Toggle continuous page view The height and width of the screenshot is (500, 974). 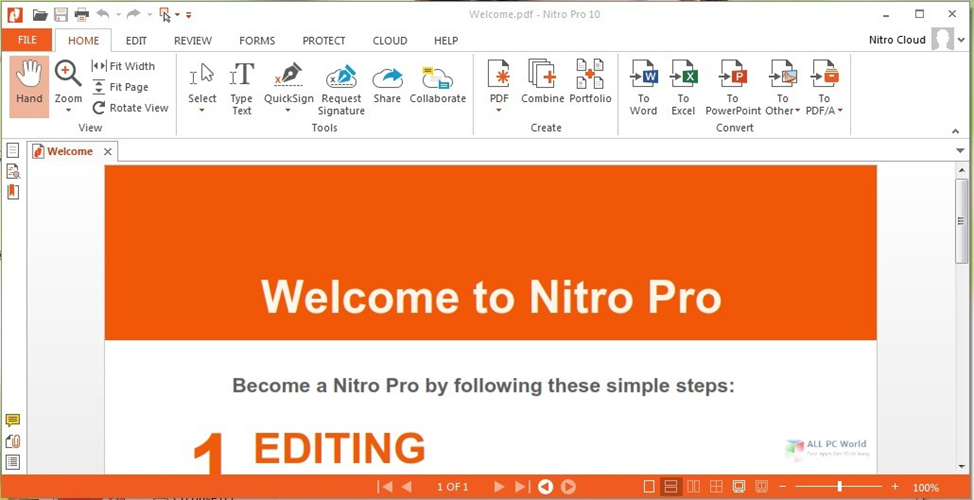670,487
